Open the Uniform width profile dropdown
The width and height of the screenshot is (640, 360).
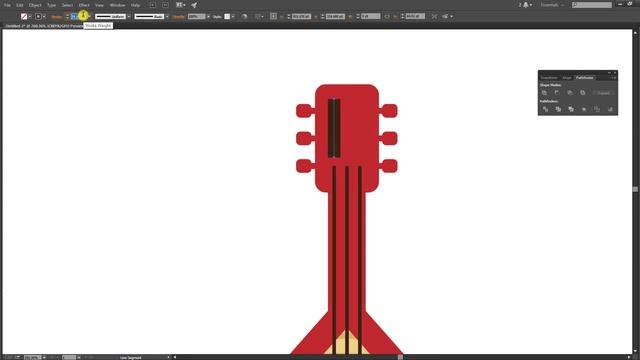click(x=129, y=16)
